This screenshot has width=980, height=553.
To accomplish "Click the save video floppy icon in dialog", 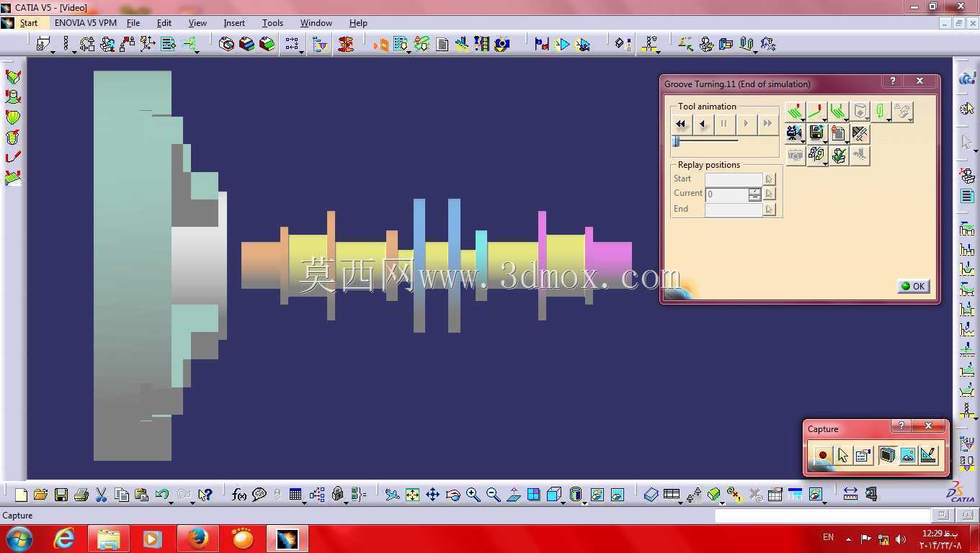I will [x=816, y=133].
